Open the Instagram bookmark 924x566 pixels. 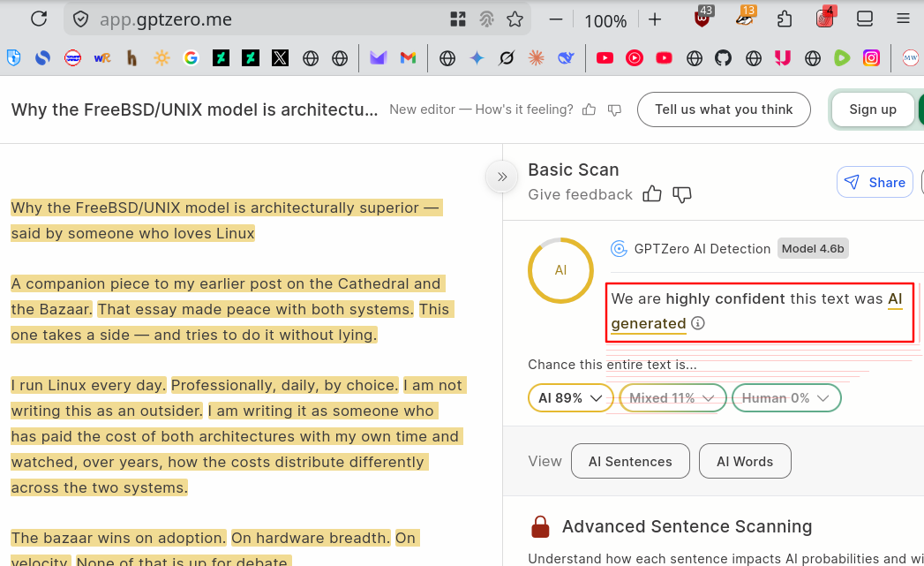pyautogui.click(x=872, y=57)
